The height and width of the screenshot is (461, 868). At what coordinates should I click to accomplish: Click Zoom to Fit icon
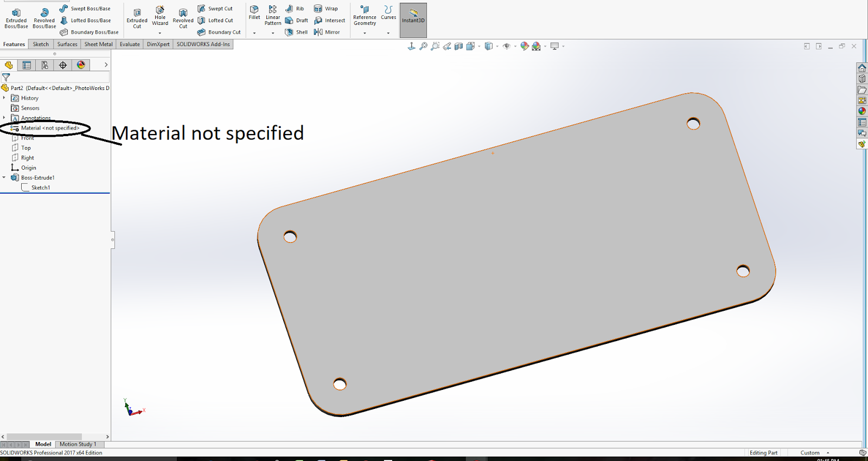tap(423, 46)
